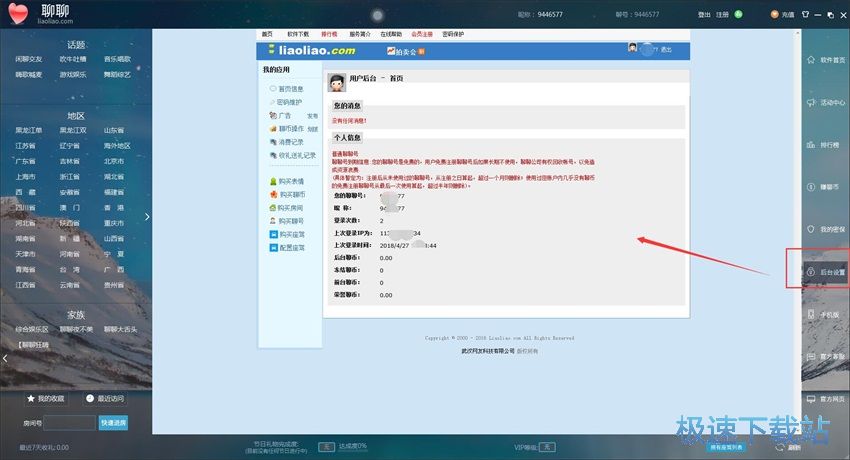This screenshot has height=460, width=850.
Task: Select region 上海市
Action: [25, 177]
